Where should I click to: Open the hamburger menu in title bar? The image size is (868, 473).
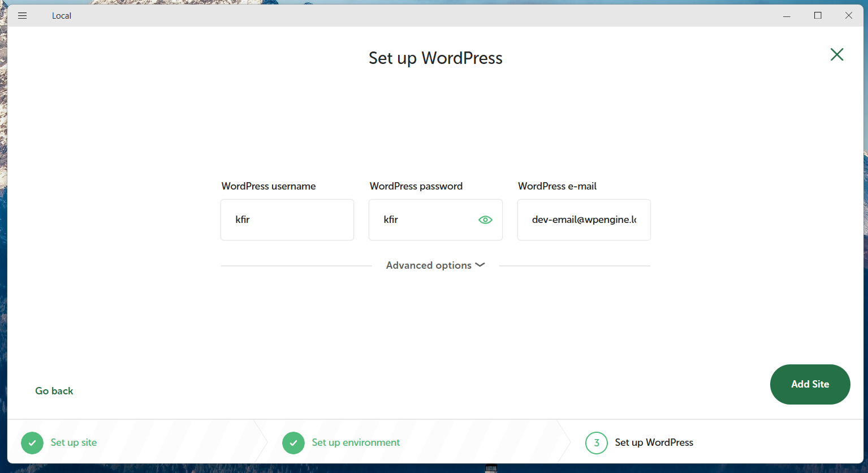[23, 16]
